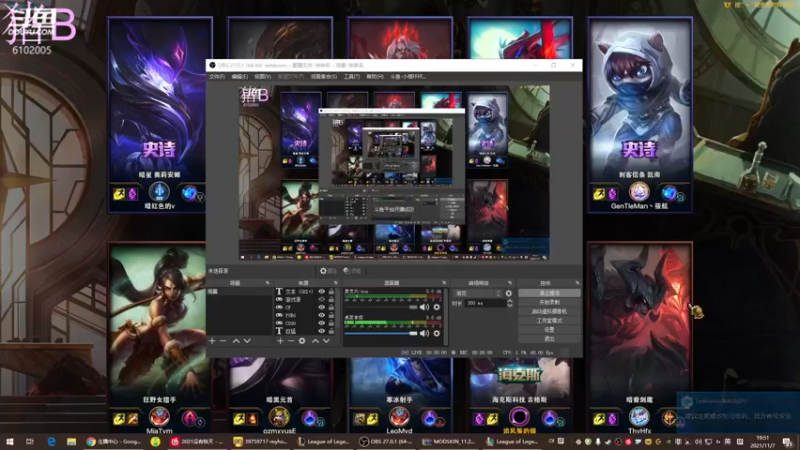Add a new source with the plus icon
This screenshot has height=450, width=800.
(x=280, y=341)
